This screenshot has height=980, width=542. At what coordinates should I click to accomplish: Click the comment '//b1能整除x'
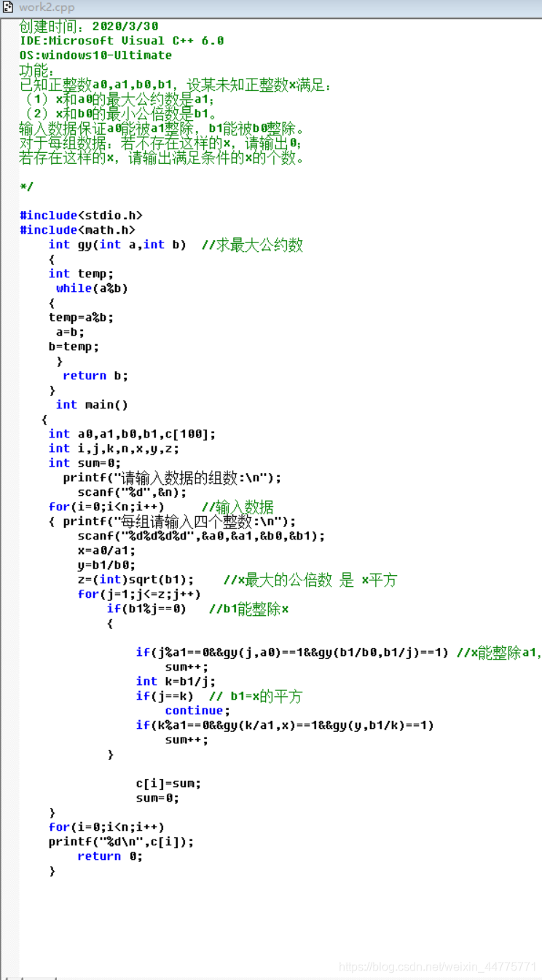(x=248, y=609)
